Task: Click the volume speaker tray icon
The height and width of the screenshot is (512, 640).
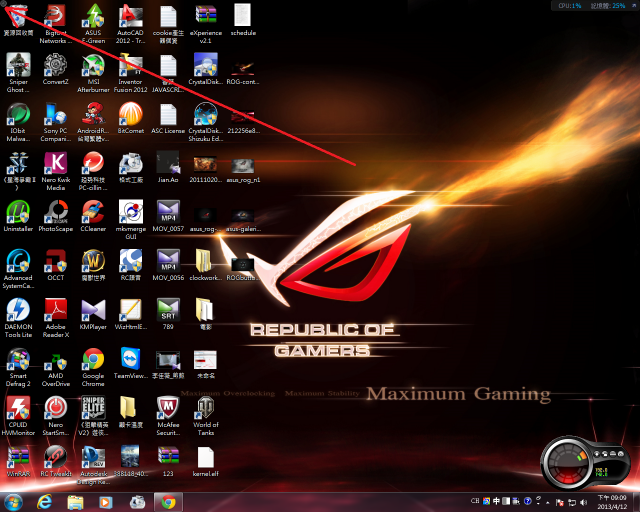Action: [x=584, y=502]
